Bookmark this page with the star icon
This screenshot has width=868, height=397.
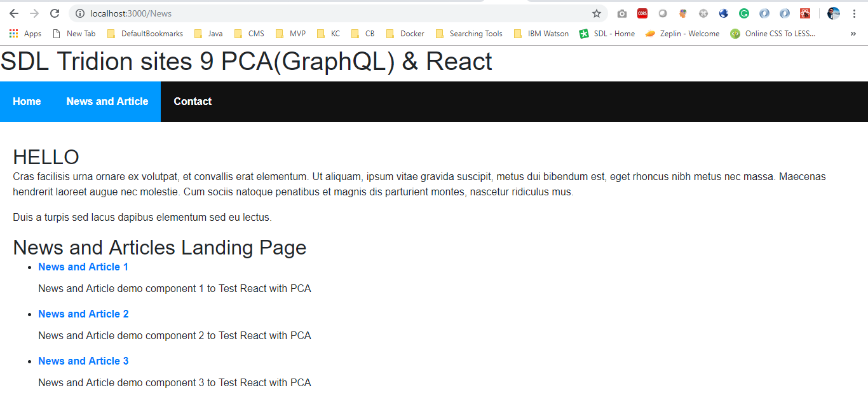tap(596, 13)
